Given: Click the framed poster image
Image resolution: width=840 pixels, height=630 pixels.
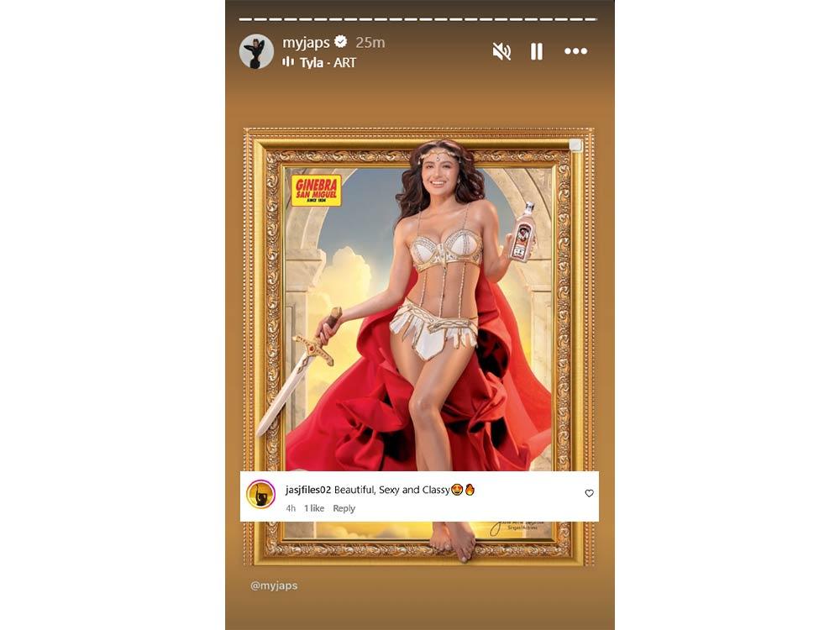Looking at the screenshot, I should point(418,347).
